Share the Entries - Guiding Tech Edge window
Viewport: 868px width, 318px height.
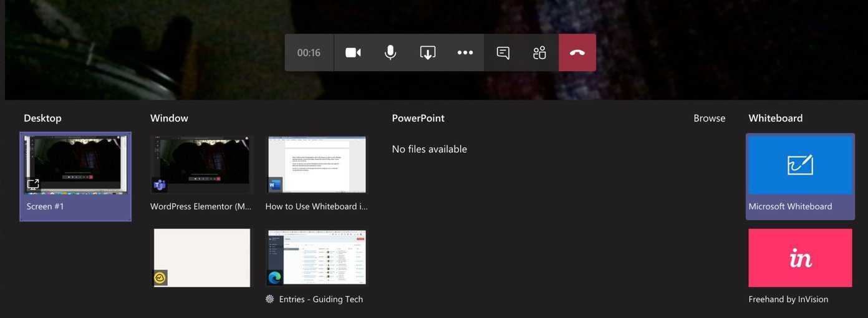point(317,258)
